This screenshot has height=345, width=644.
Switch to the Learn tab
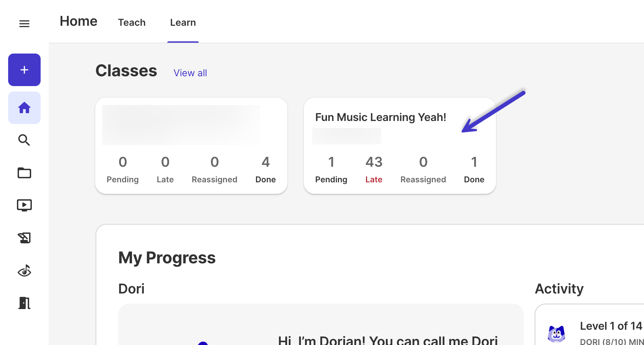(183, 22)
